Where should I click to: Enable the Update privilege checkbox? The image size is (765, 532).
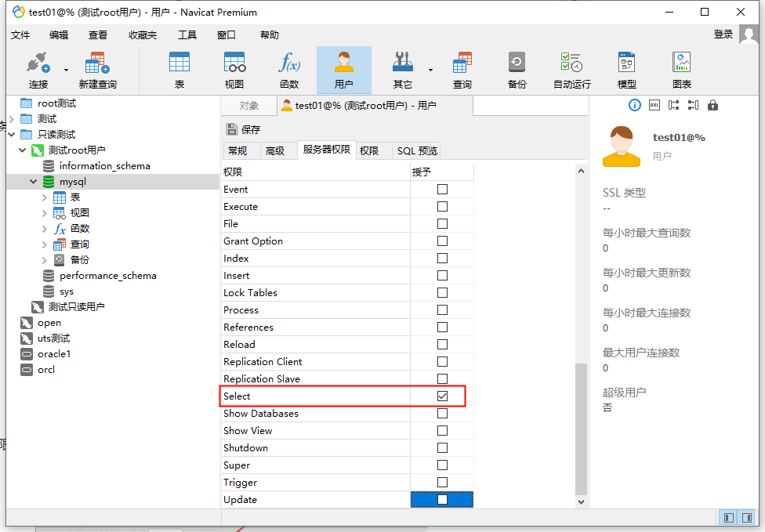pos(443,499)
